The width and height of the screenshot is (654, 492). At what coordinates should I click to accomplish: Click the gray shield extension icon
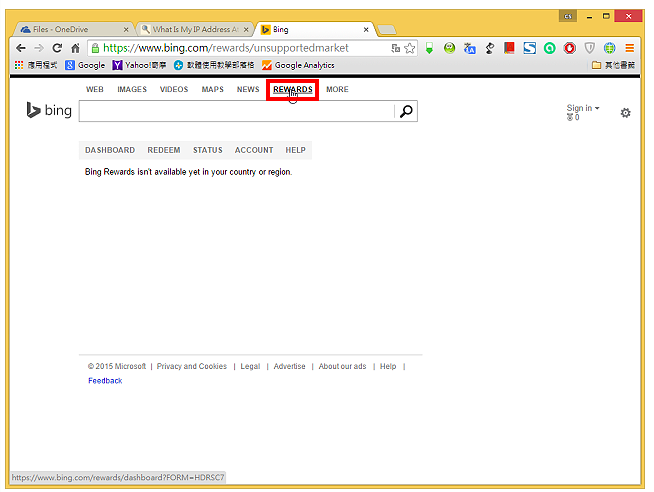[x=589, y=48]
